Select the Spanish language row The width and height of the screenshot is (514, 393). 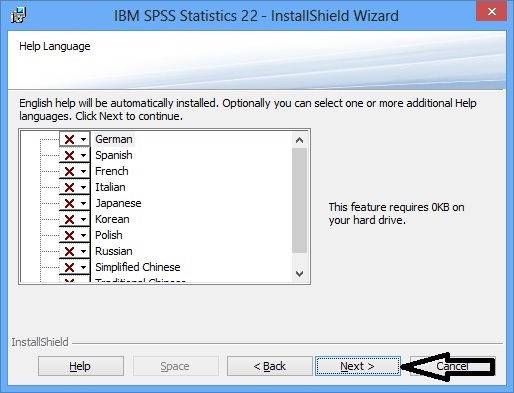[x=114, y=155]
